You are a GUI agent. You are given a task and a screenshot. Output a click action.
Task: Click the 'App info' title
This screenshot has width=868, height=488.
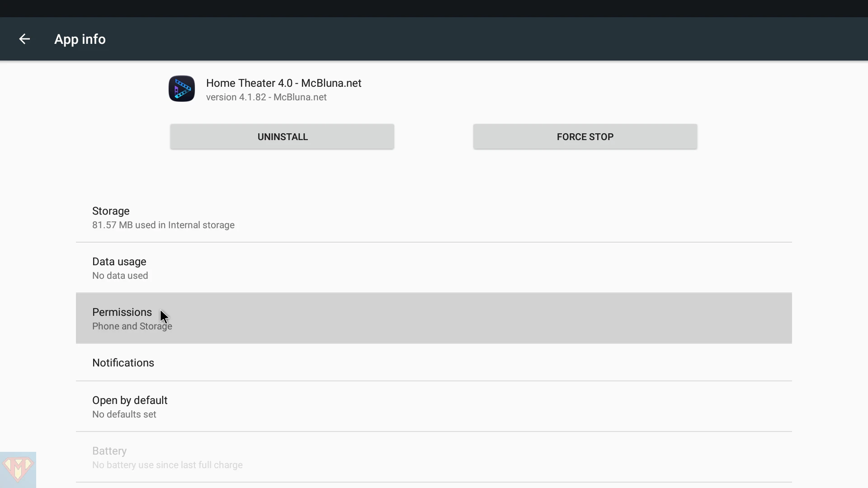coord(80,39)
